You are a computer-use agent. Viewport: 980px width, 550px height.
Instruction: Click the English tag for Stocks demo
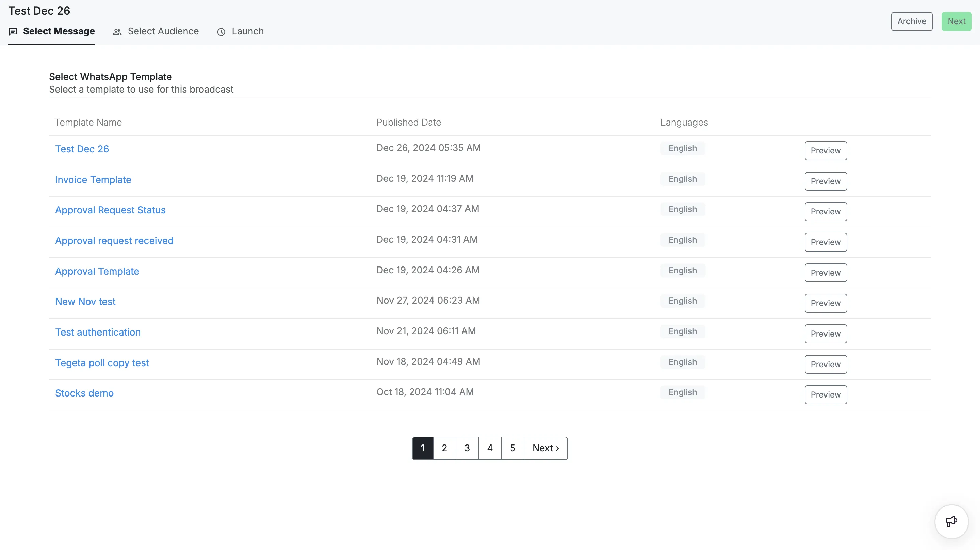tap(683, 392)
